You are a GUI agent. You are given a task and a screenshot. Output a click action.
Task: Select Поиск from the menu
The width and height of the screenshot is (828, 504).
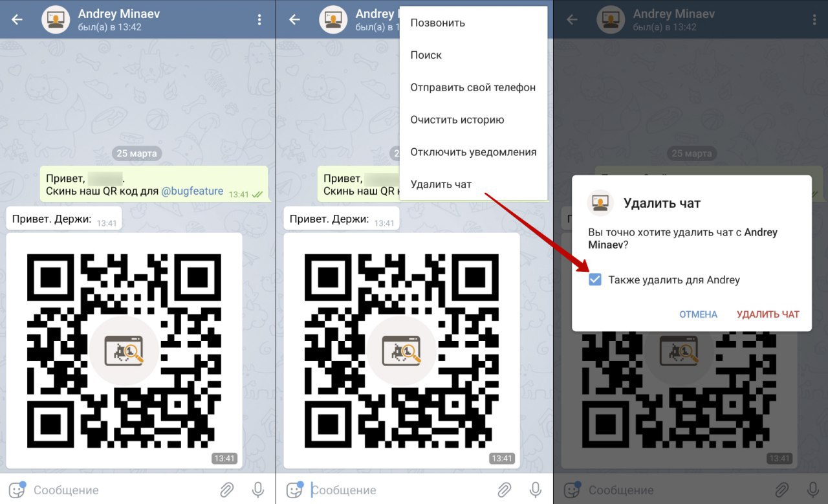[x=474, y=55]
